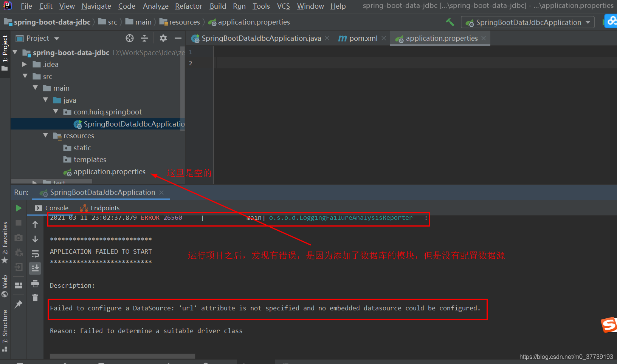Open the Project tool window sidebar button
Image resolution: width=617 pixels, height=364 pixels.
click(5, 53)
